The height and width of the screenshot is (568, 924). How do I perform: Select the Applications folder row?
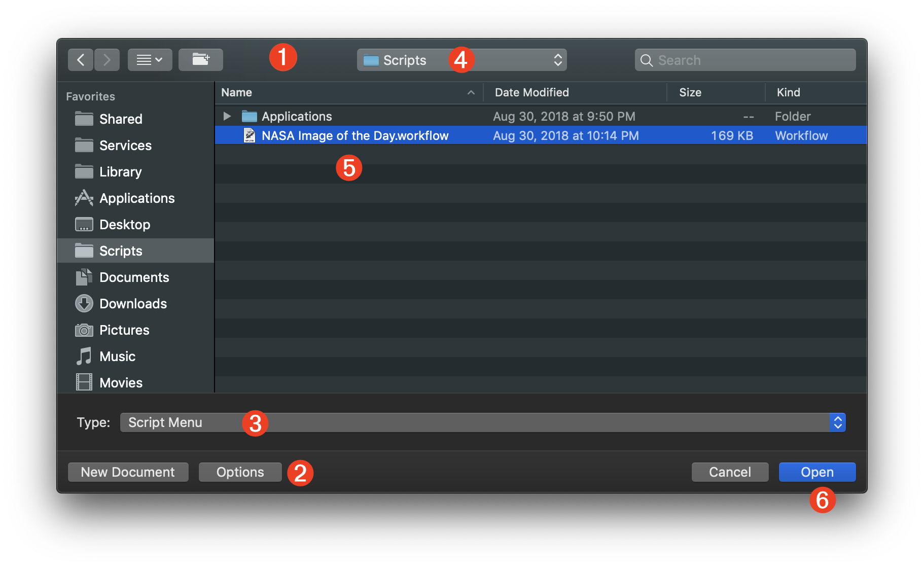(541, 116)
